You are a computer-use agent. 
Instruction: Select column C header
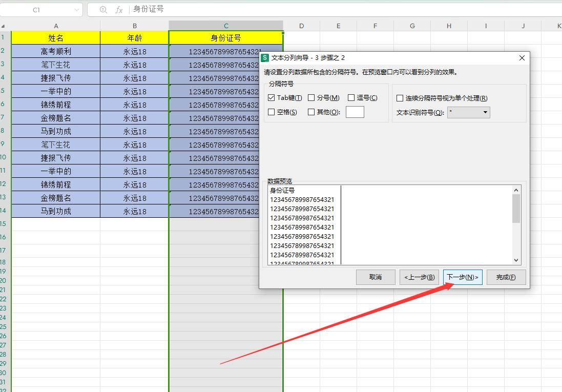[226, 26]
